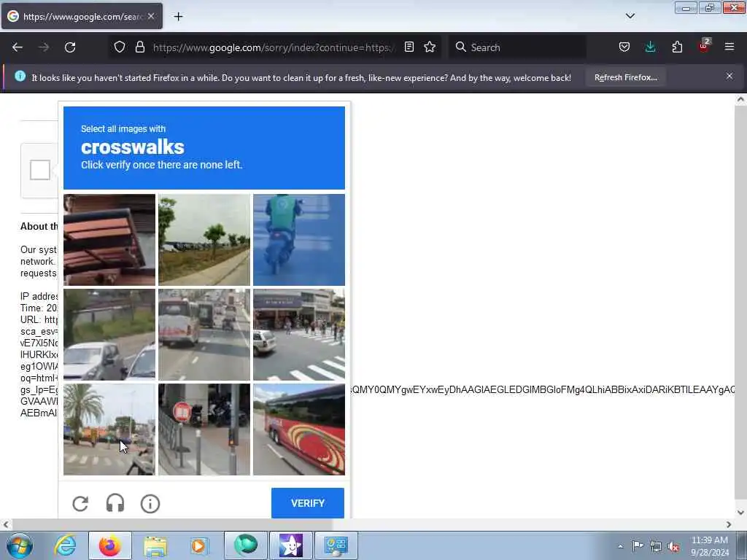Open the Downloads panel

coord(650,47)
